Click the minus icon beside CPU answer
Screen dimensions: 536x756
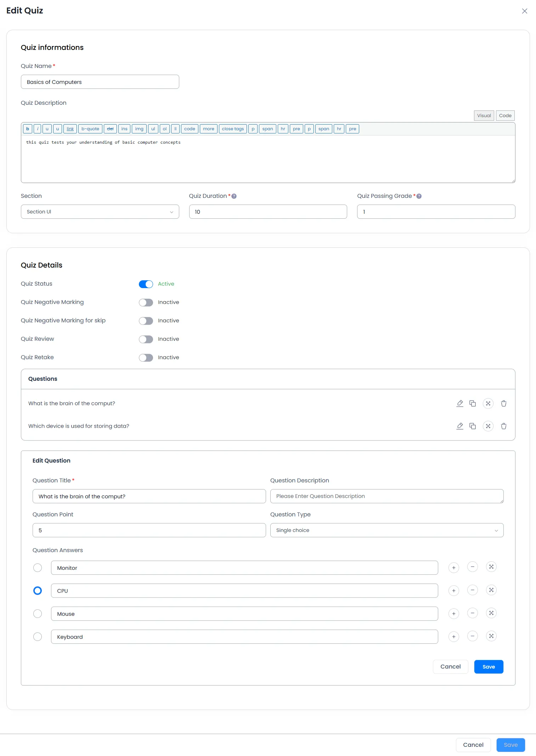473,590
